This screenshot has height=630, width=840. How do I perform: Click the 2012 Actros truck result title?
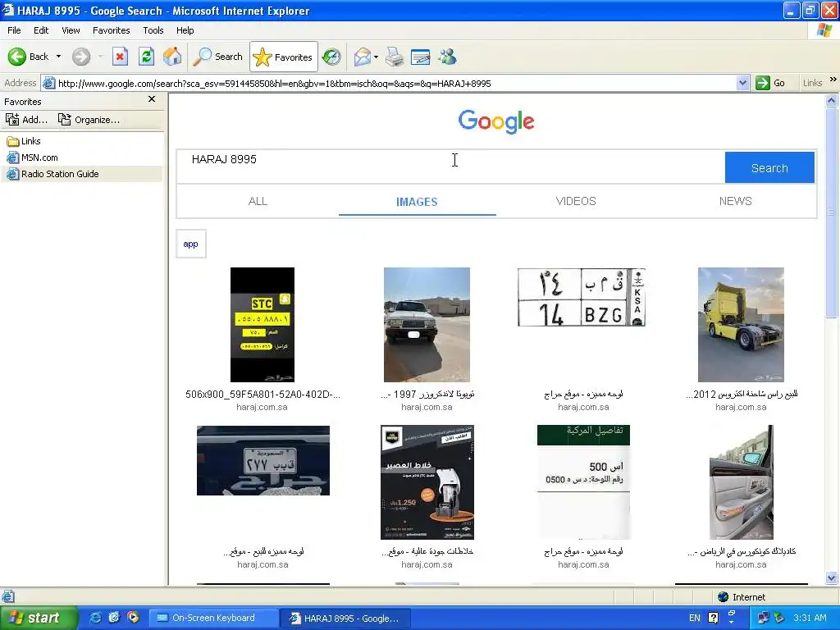(742, 395)
